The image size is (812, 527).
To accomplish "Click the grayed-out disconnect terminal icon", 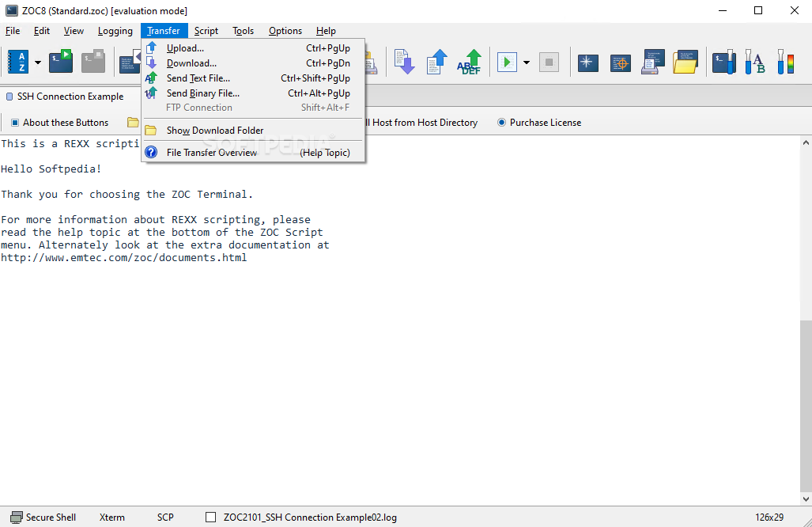I will pyautogui.click(x=93, y=62).
